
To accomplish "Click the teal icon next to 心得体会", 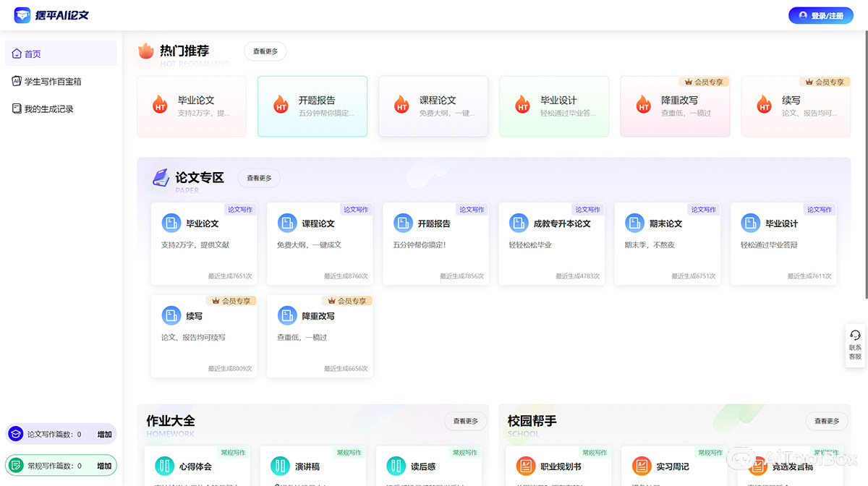I will [x=164, y=466].
